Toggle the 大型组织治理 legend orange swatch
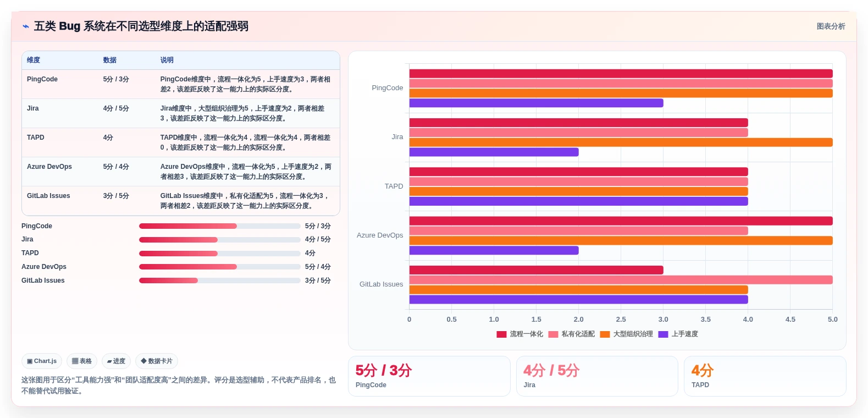 tap(605, 334)
